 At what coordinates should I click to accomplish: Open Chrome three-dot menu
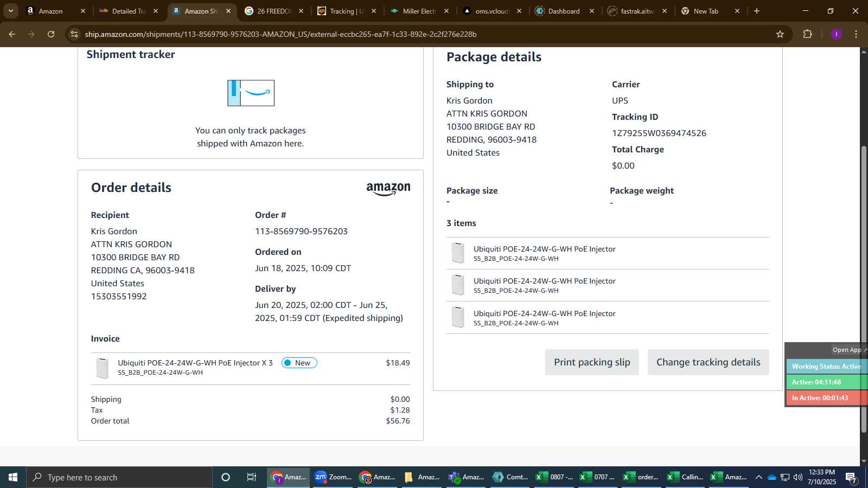[856, 34]
